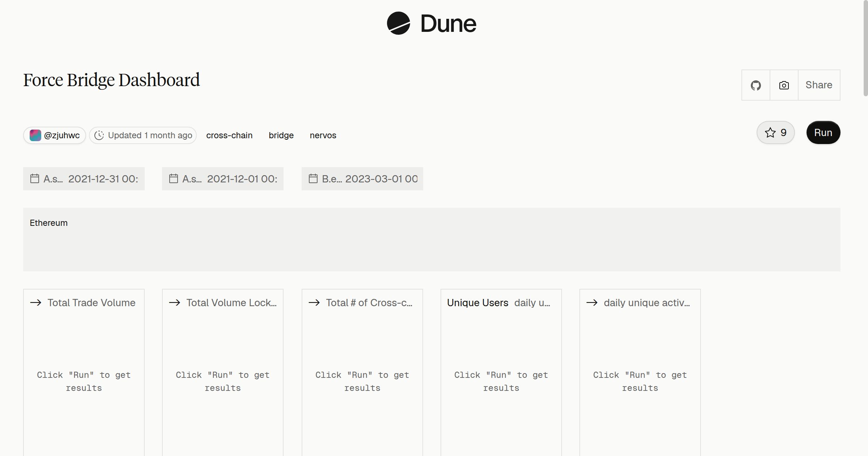Click the Share button
The width and height of the screenshot is (868, 456).
(x=819, y=85)
